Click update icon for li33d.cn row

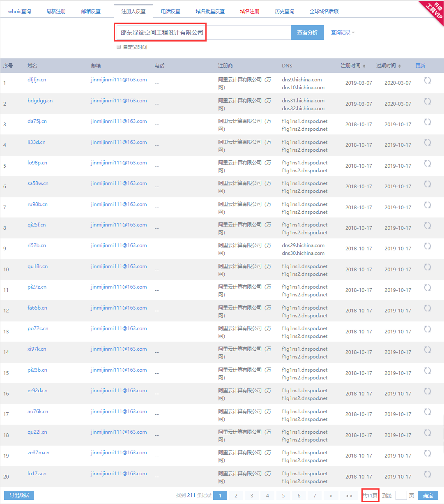pos(427,143)
